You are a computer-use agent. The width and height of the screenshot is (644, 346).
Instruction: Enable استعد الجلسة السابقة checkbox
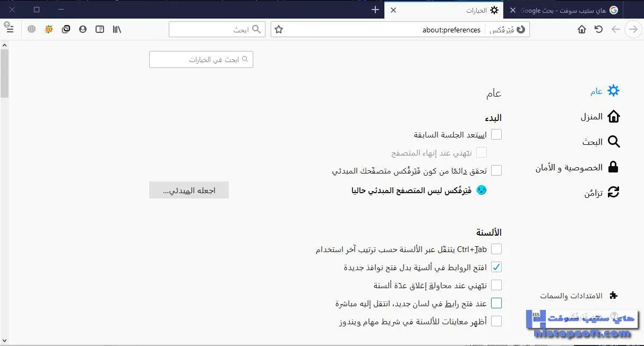pos(496,134)
